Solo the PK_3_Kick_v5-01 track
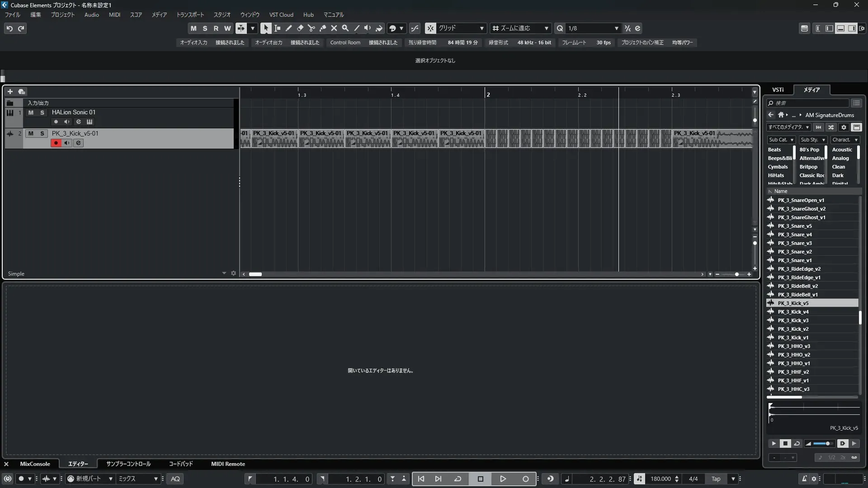 click(x=42, y=133)
